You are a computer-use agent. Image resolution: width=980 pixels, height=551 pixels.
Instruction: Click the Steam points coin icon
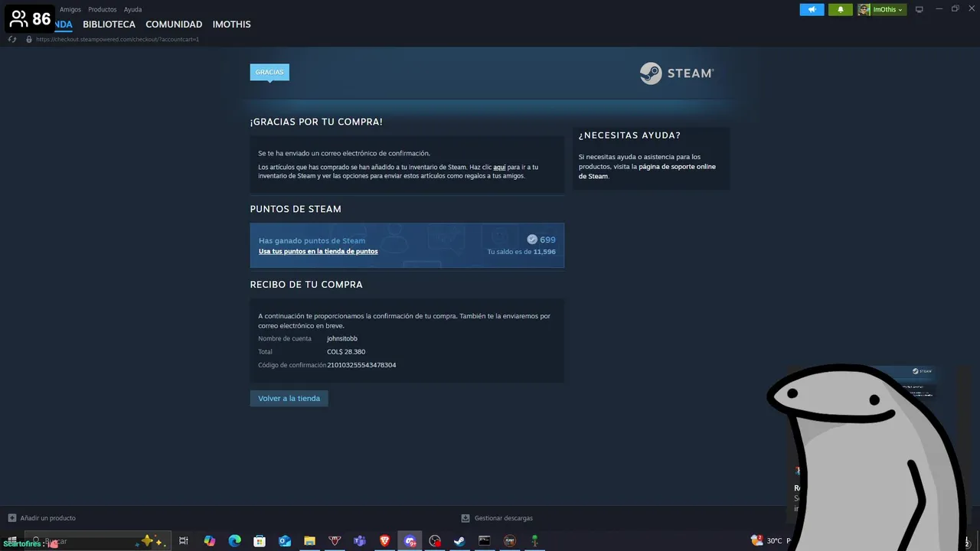(x=532, y=240)
